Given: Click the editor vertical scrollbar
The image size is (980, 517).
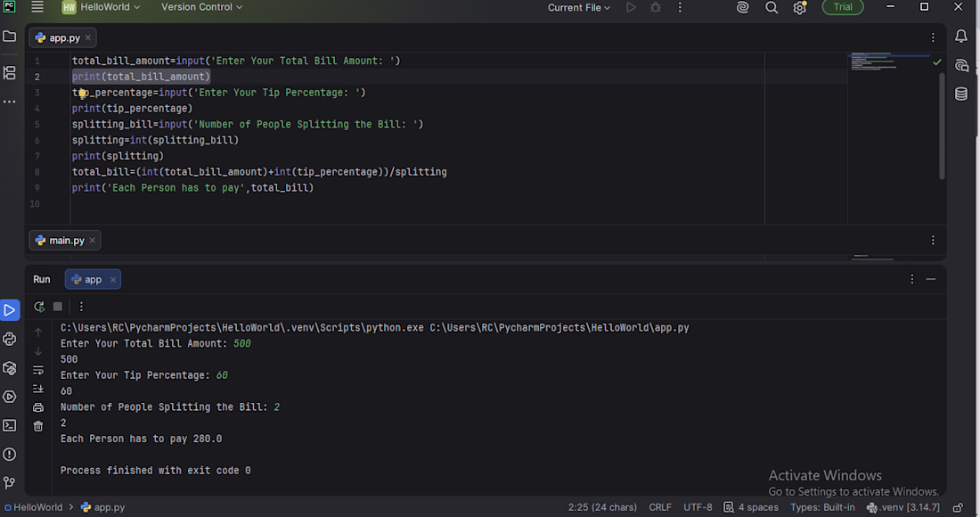Looking at the screenshot, I should pyautogui.click(x=942, y=127).
